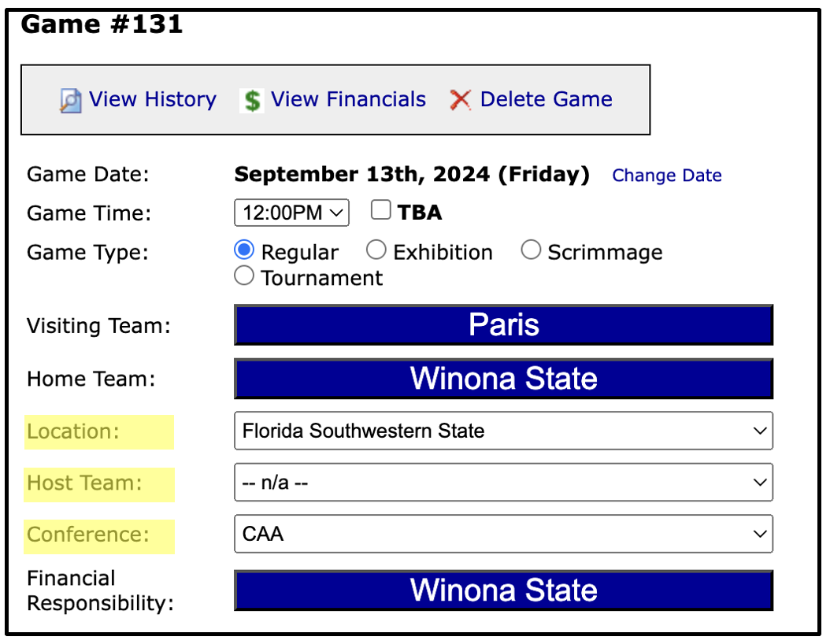Choose the Scrimmage radio button
The image size is (830, 644).
click(531, 250)
